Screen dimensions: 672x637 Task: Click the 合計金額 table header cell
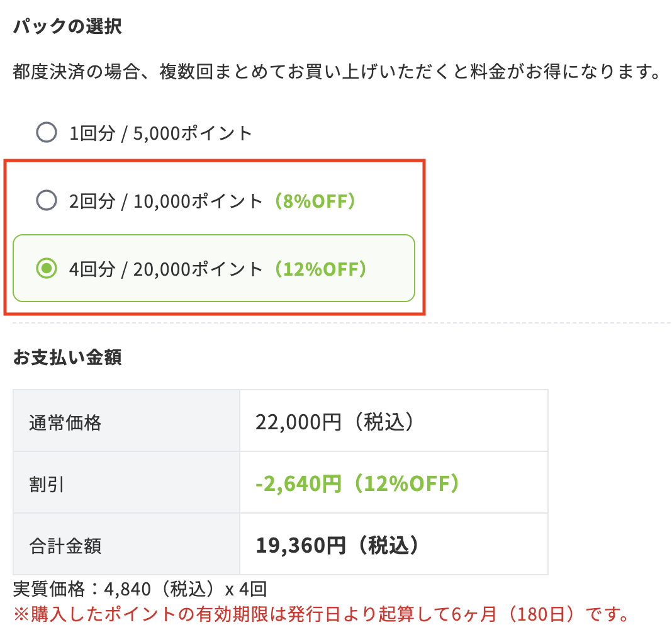65,545
